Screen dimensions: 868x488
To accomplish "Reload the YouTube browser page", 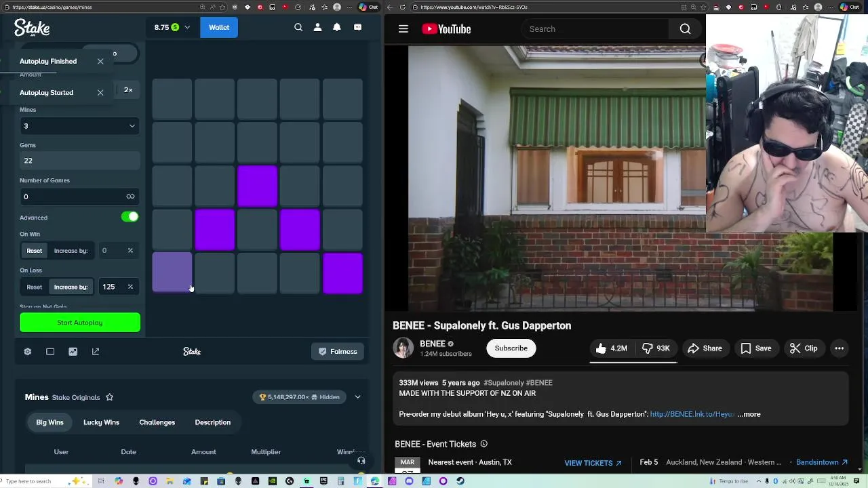I will click(x=403, y=7).
